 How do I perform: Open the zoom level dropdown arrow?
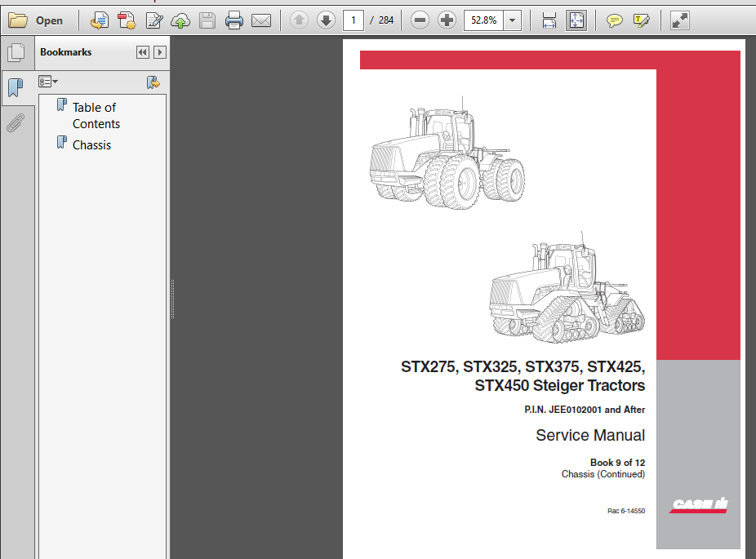512,20
